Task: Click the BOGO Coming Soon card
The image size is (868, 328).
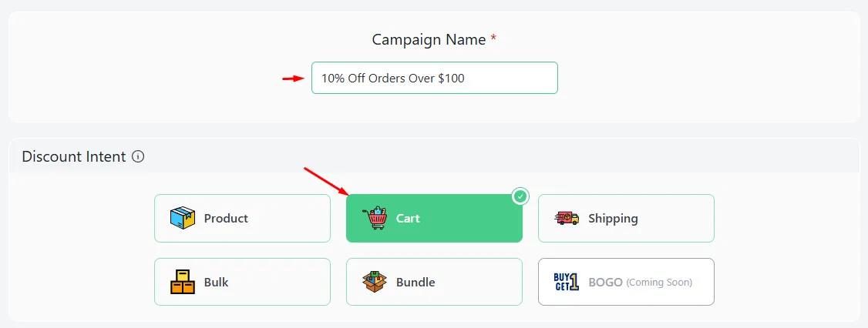Action: [626, 282]
